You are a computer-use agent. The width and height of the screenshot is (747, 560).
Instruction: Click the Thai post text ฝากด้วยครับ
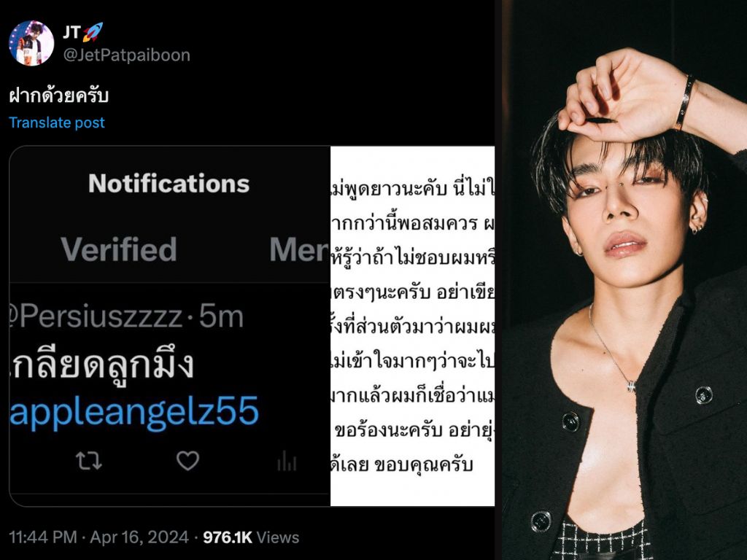58,96
